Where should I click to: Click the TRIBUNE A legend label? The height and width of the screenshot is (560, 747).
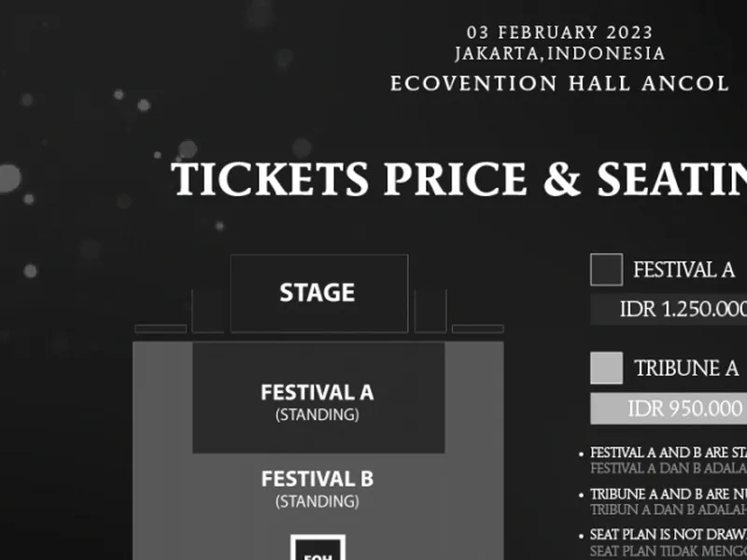coord(686,368)
